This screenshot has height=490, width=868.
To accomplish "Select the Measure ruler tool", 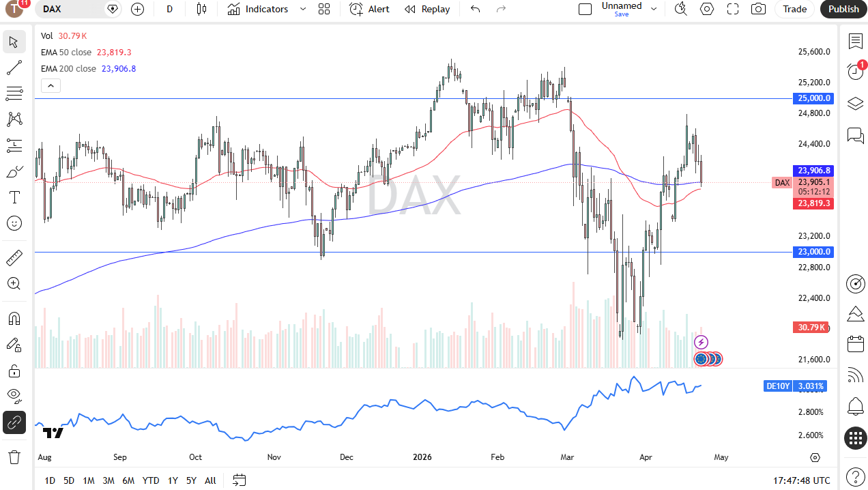I will [14, 257].
